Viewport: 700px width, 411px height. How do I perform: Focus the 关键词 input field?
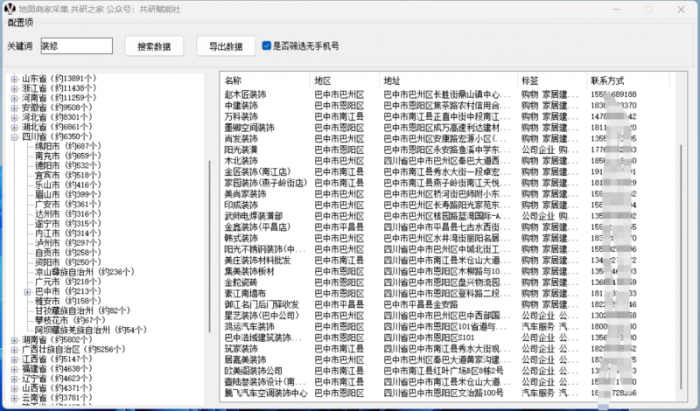(77, 46)
